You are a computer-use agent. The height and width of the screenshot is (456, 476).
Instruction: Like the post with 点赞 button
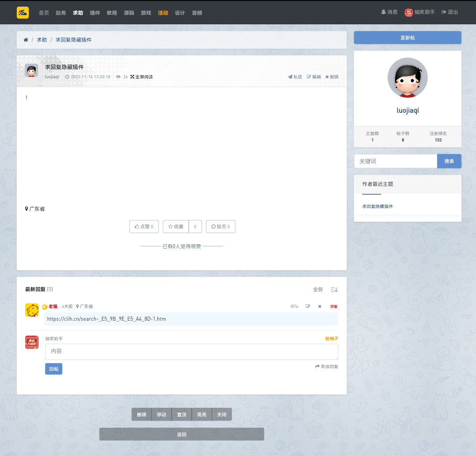click(x=144, y=226)
